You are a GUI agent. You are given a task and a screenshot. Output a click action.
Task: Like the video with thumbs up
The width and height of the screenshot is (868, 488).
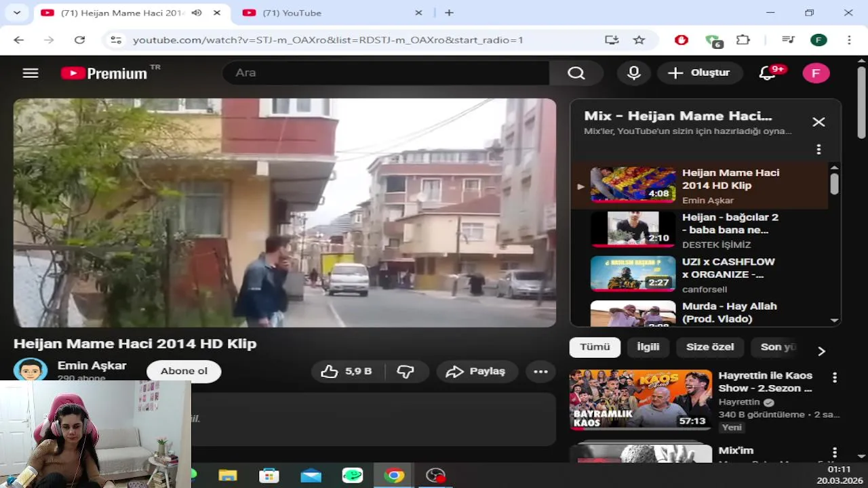point(348,371)
